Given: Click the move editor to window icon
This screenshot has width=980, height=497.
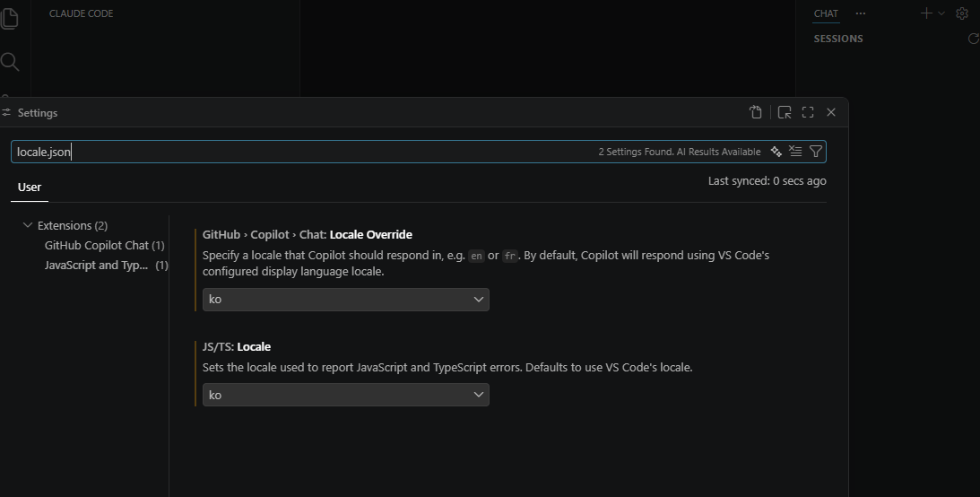Looking at the screenshot, I should (785, 112).
